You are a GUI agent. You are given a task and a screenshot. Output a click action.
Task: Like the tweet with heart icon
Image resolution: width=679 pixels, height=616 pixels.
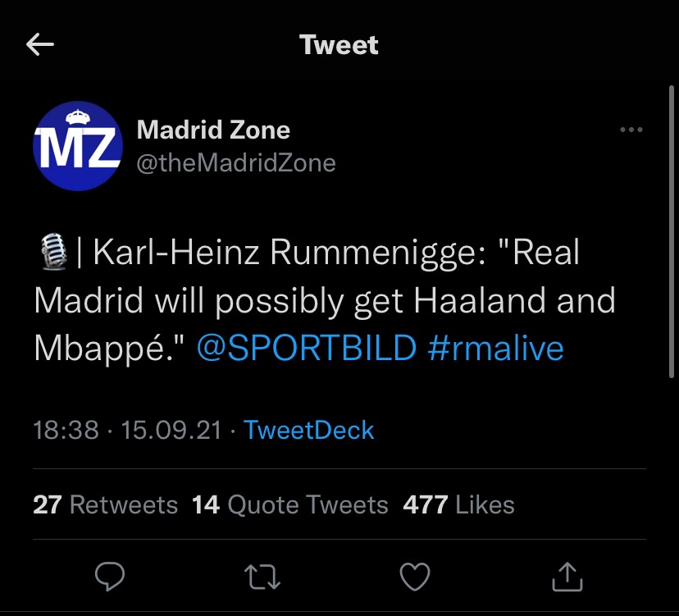[415, 578]
